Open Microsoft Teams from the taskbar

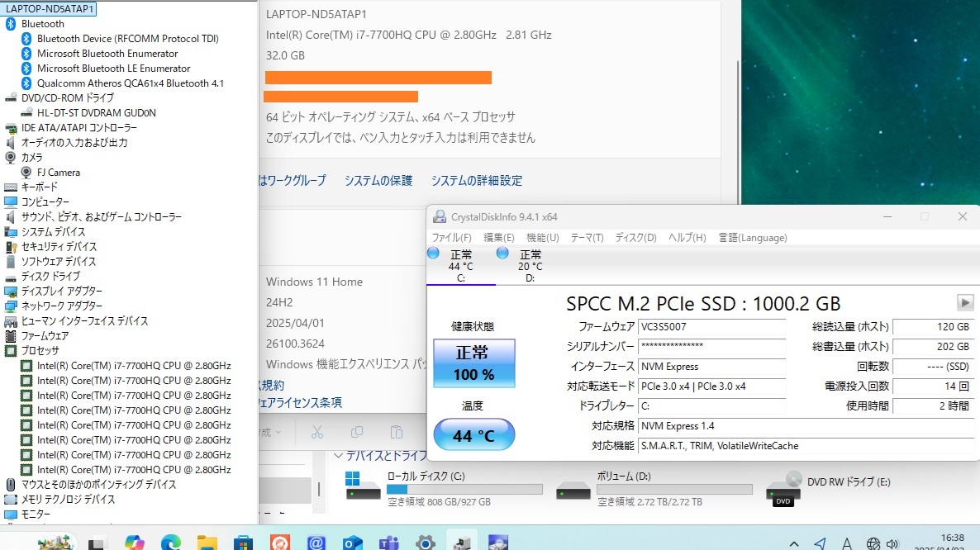(x=388, y=542)
